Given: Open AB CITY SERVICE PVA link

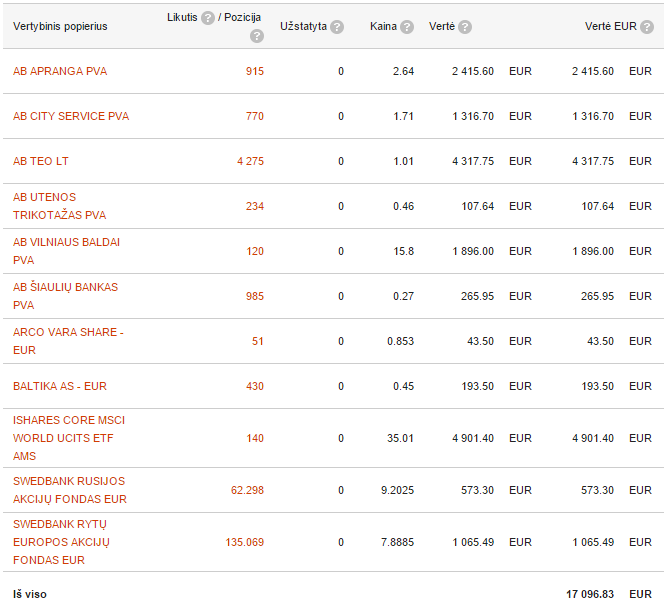Looking at the screenshot, I should point(71,116).
